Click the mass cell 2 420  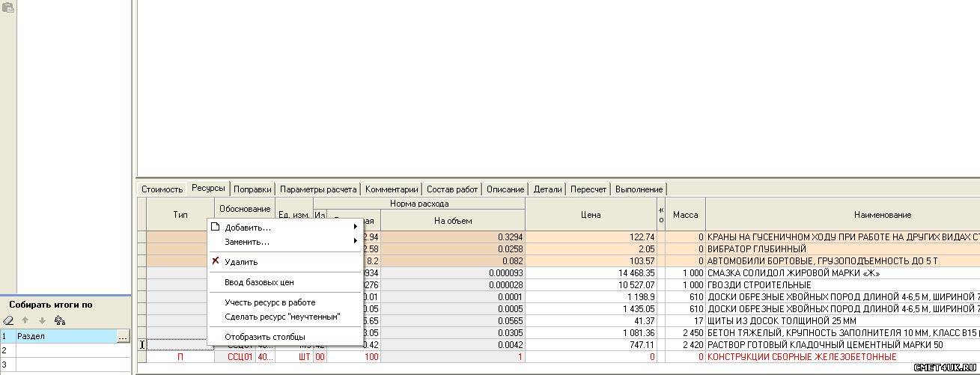pos(685,345)
